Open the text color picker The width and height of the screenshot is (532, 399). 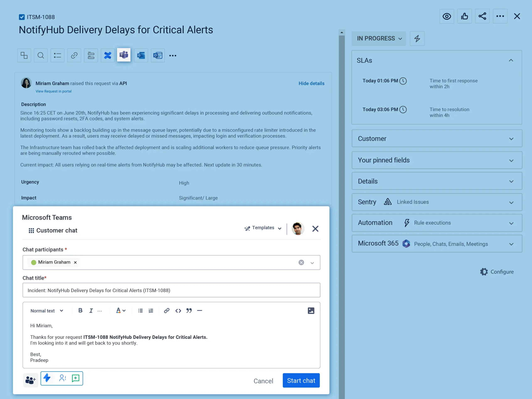[121, 310]
